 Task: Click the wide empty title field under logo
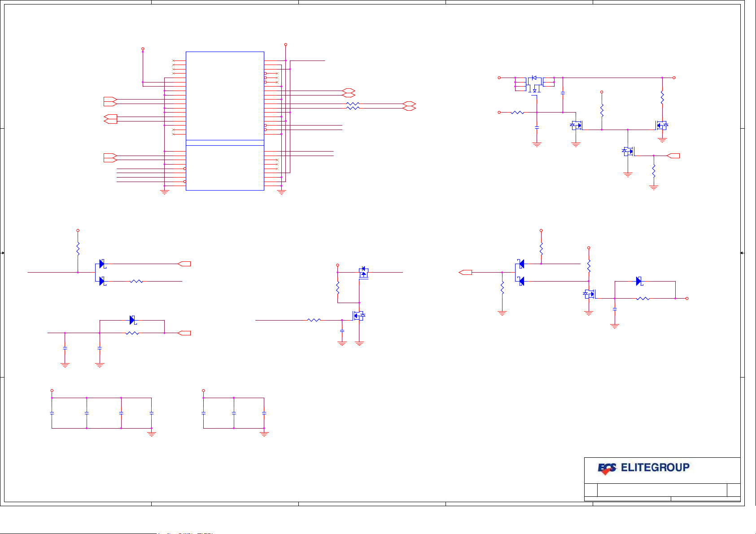click(x=662, y=490)
